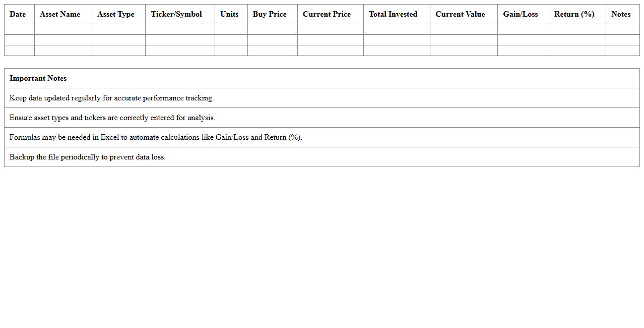Image resolution: width=644 pixels, height=328 pixels.
Task: Click the Units column header
Action: point(229,14)
